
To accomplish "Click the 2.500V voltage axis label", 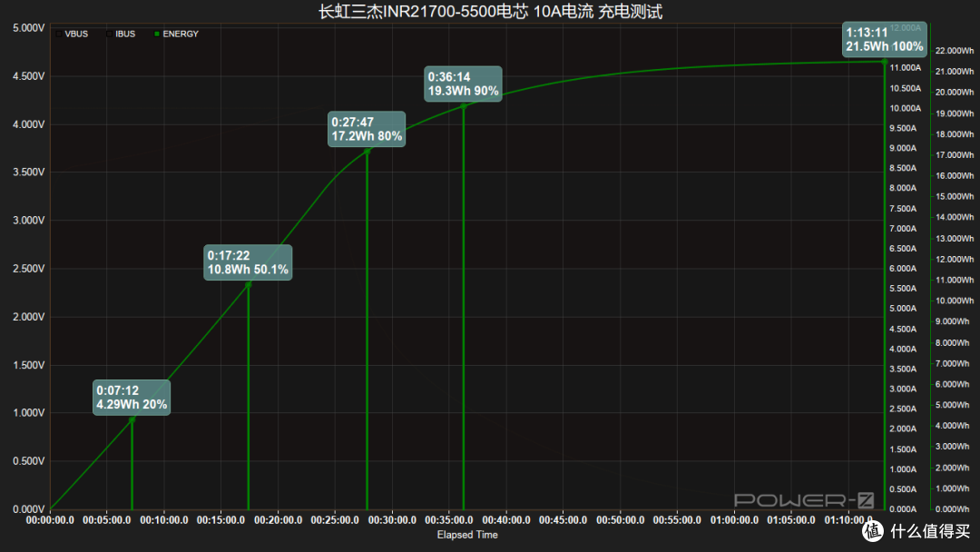I will (29, 269).
